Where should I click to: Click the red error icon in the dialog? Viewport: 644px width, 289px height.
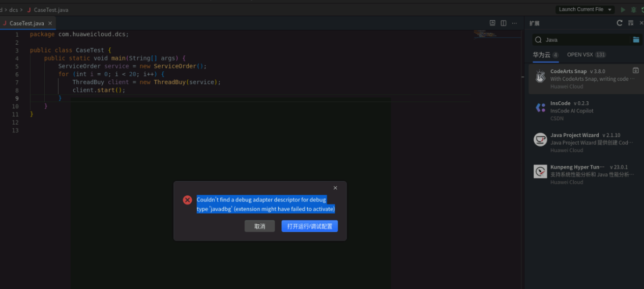pyautogui.click(x=187, y=200)
